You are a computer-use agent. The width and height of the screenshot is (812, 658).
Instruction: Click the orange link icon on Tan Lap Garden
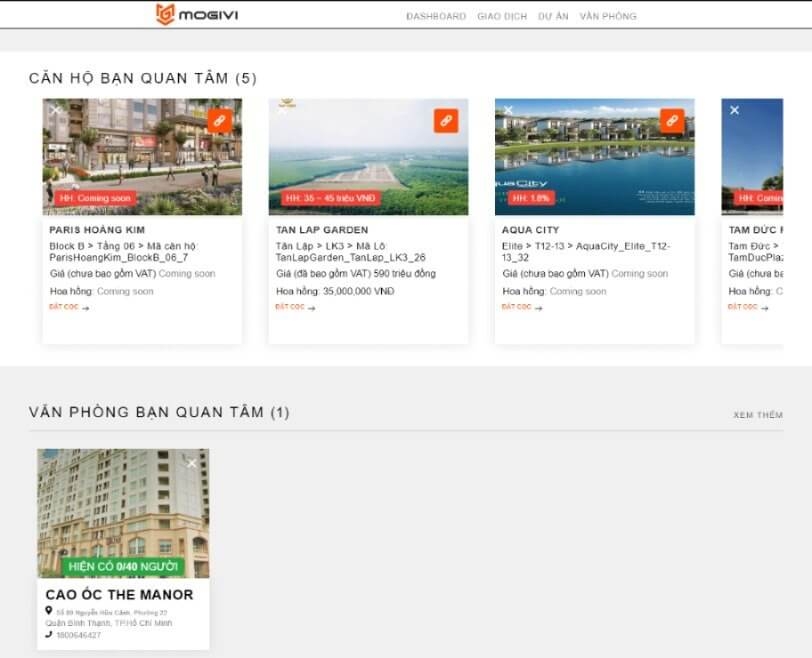(x=446, y=121)
